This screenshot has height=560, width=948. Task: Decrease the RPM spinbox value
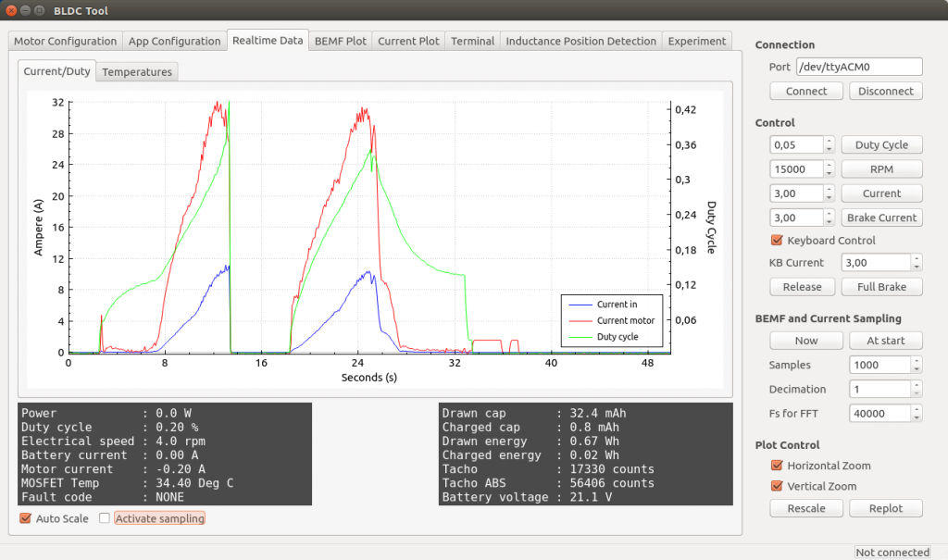[829, 174]
